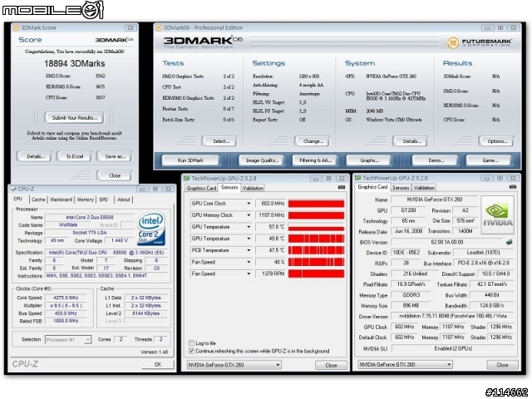Open Validation tab in GPU-Z Sensors window

tap(253, 189)
